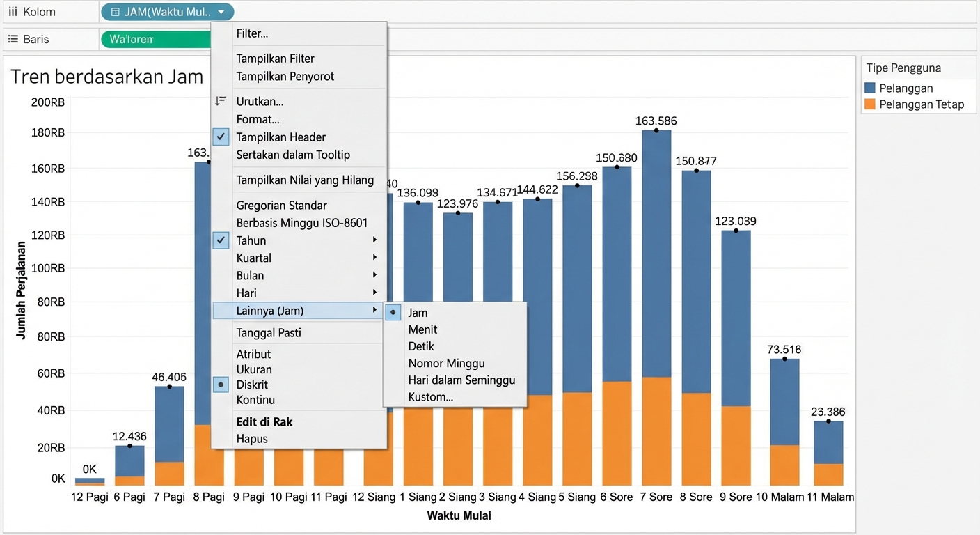
Task: Open Filter... from the context menu
Action: coord(251,33)
